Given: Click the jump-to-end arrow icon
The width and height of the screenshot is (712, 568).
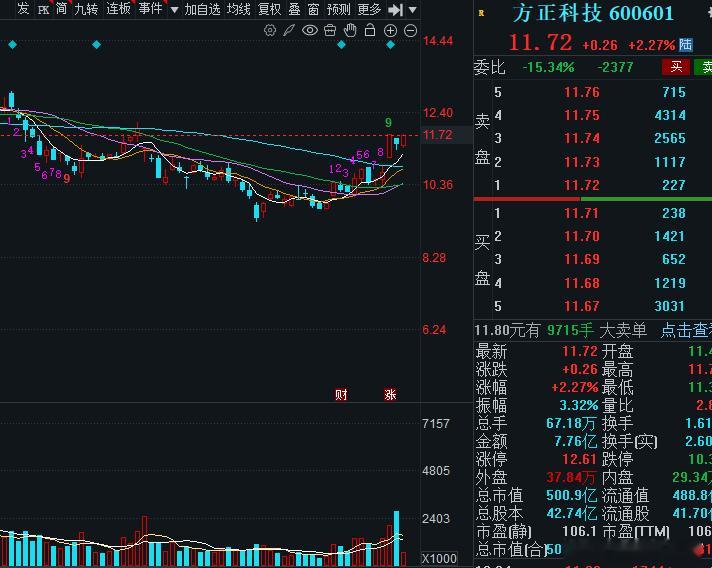Looking at the screenshot, I should tap(396, 10).
